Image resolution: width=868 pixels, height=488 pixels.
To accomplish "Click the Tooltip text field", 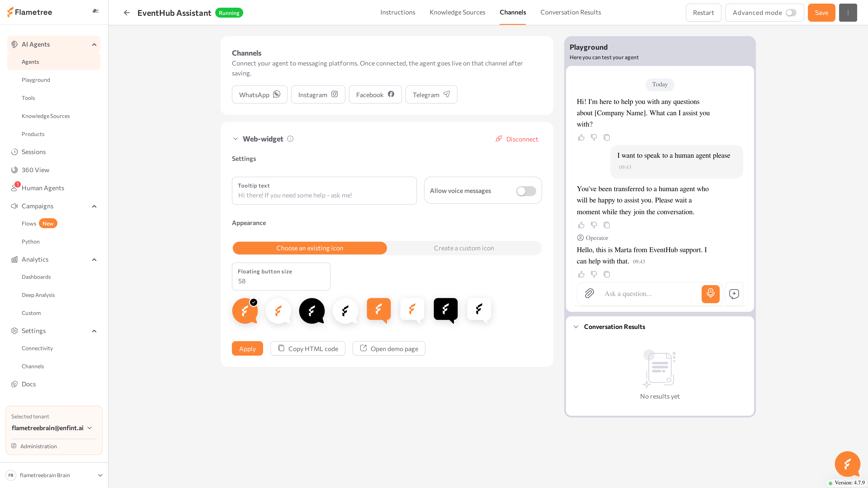I will point(324,191).
